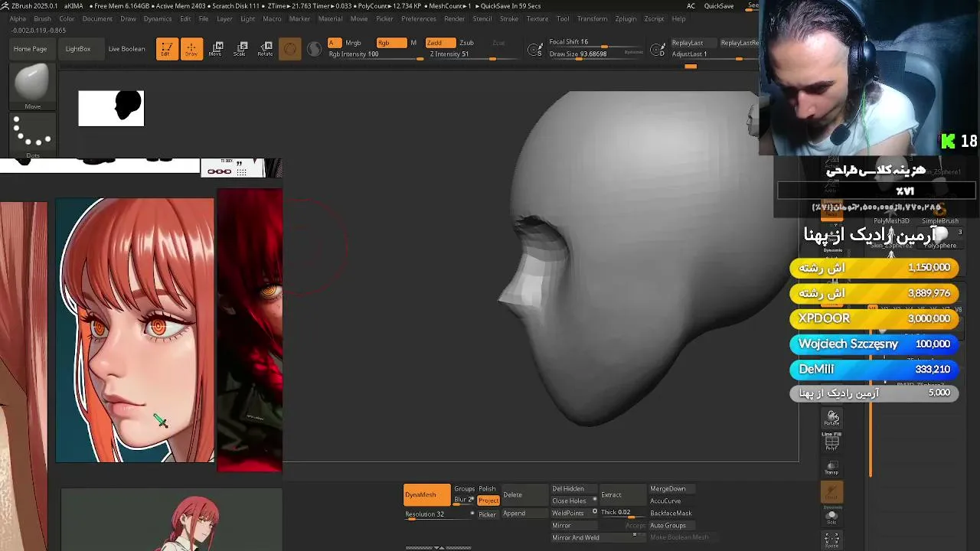Open the Stroke menu
This screenshot has height=551, width=980.
click(x=509, y=18)
